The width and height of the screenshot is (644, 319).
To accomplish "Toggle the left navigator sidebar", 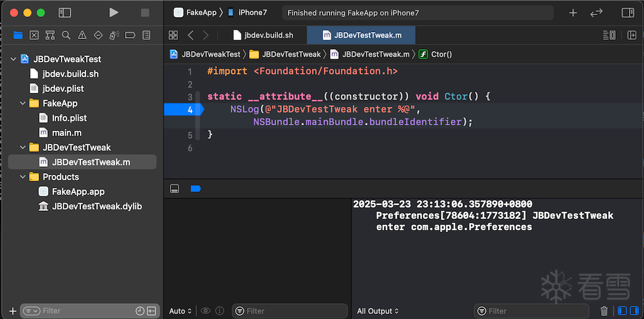I will click(x=65, y=13).
